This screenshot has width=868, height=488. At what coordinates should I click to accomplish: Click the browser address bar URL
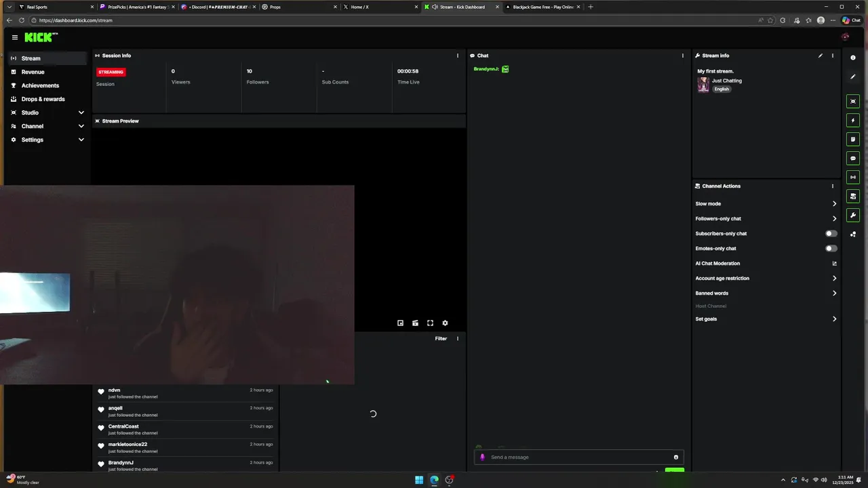[76, 20]
